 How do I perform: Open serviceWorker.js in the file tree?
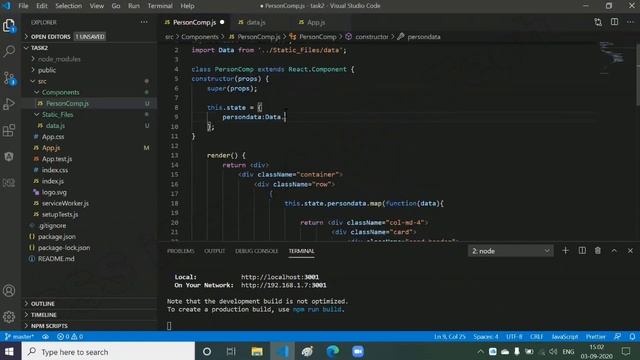[65, 203]
